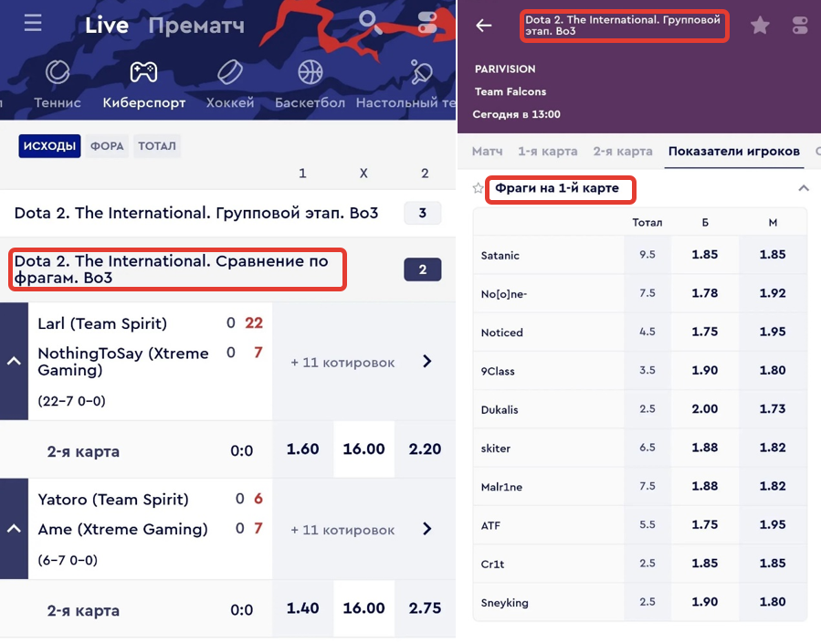Select the ТОТАЛ filter

(157, 146)
